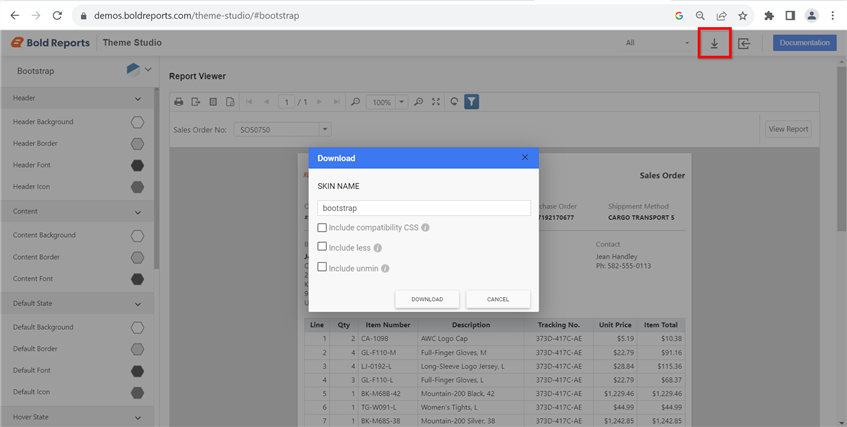Click the download theme icon in header

[x=714, y=43]
